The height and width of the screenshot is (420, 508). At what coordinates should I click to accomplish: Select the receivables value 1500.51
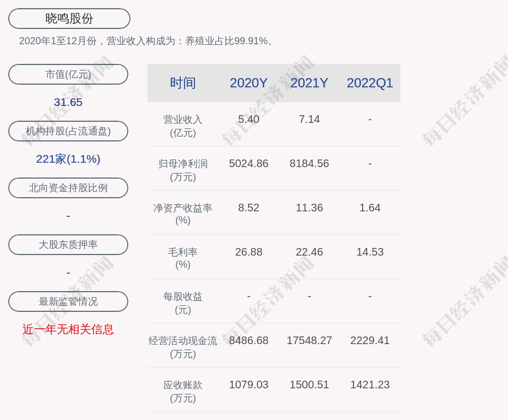point(309,384)
